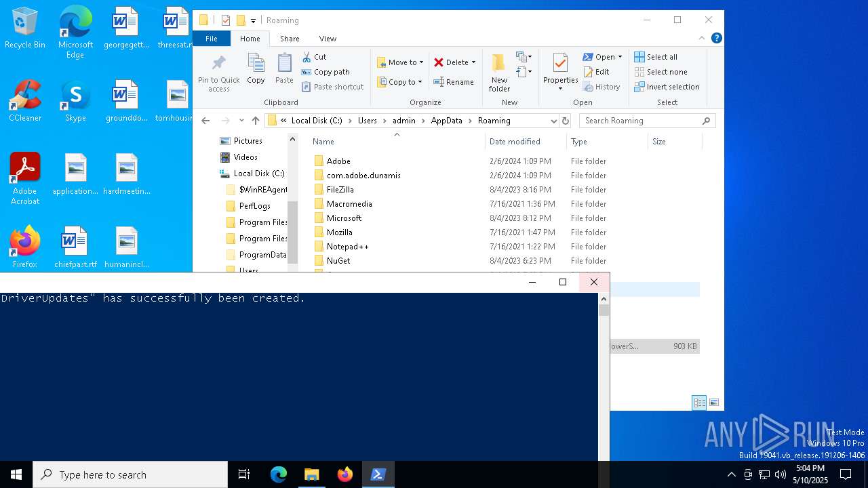Open Adobe Acrobat desktop shortcut
This screenshot has width=868, height=488.
pos(25,179)
